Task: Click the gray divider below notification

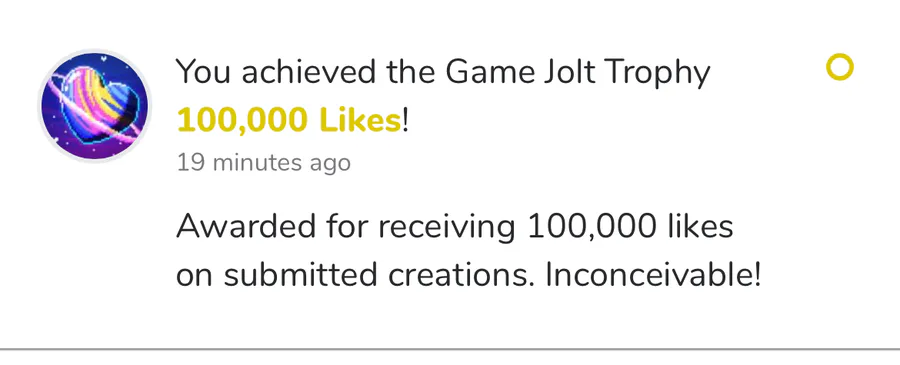Action: point(450,348)
